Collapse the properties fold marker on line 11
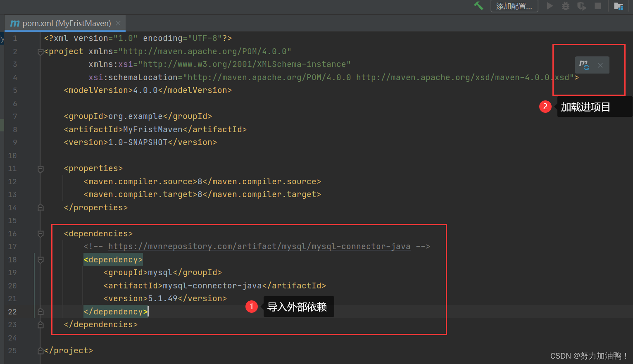633x364 pixels. tap(40, 169)
